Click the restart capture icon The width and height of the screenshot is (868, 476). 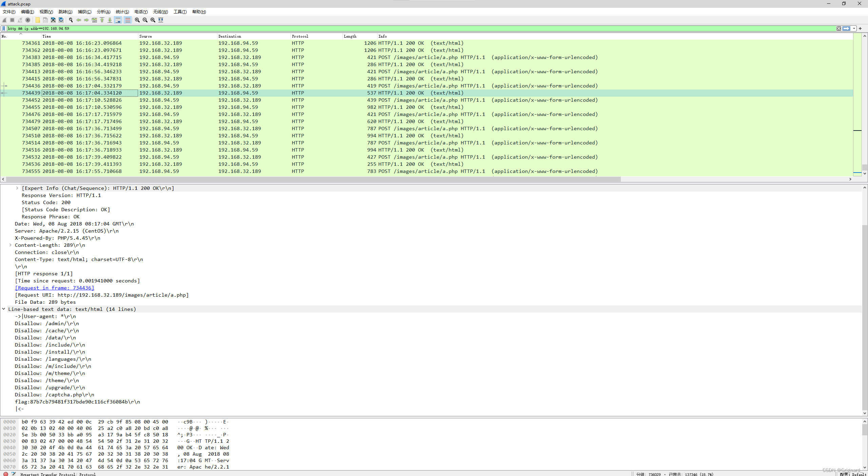20,20
